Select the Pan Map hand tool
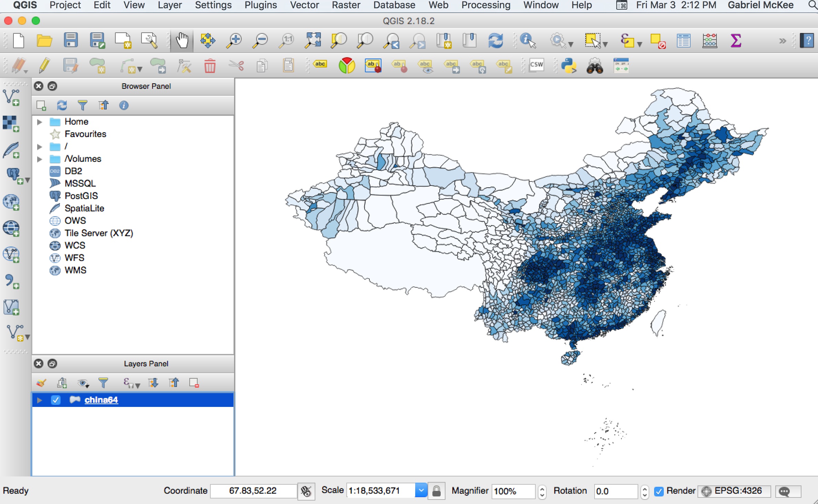The height and width of the screenshot is (504, 818). coord(182,41)
